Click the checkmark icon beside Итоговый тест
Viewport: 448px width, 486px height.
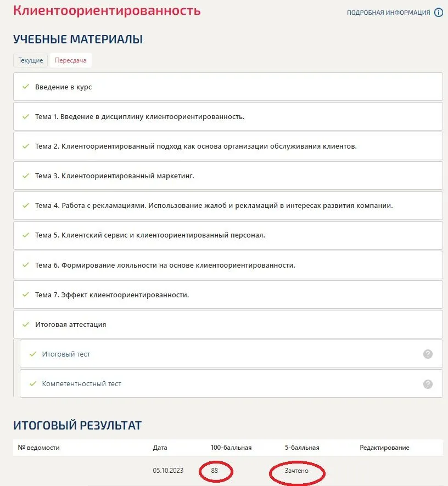32,354
